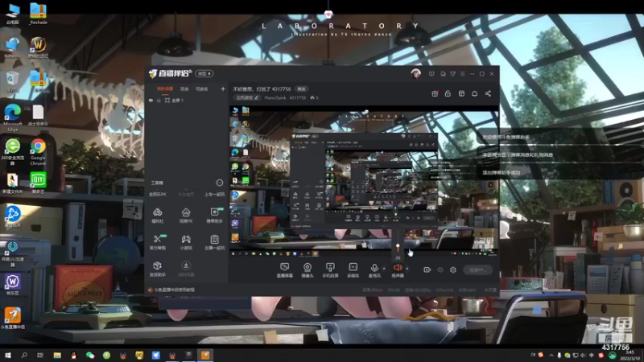Open the house-shaped PK tool

186,215
